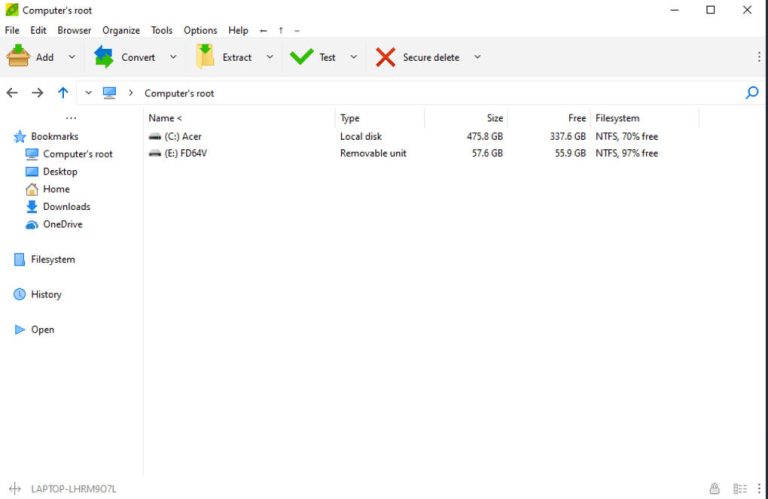Click the status bar move-arrows icon
Screen dimensions: 768x499
pos(15,488)
